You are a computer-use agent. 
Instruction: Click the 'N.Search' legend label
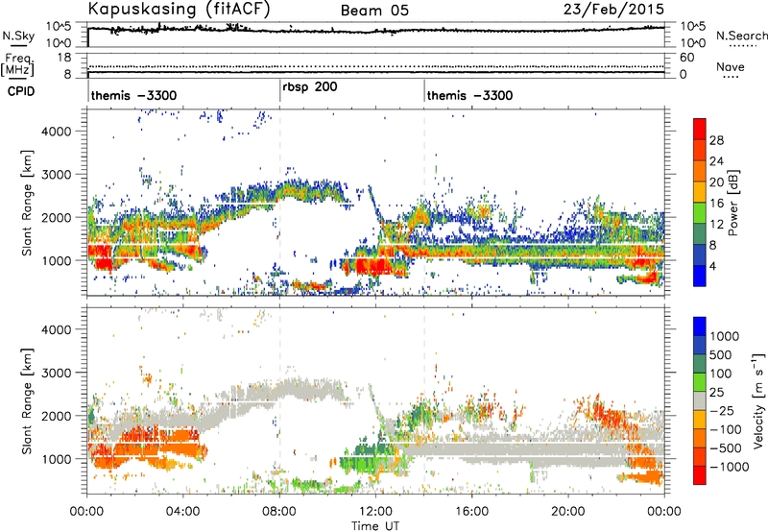(x=741, y=36)
